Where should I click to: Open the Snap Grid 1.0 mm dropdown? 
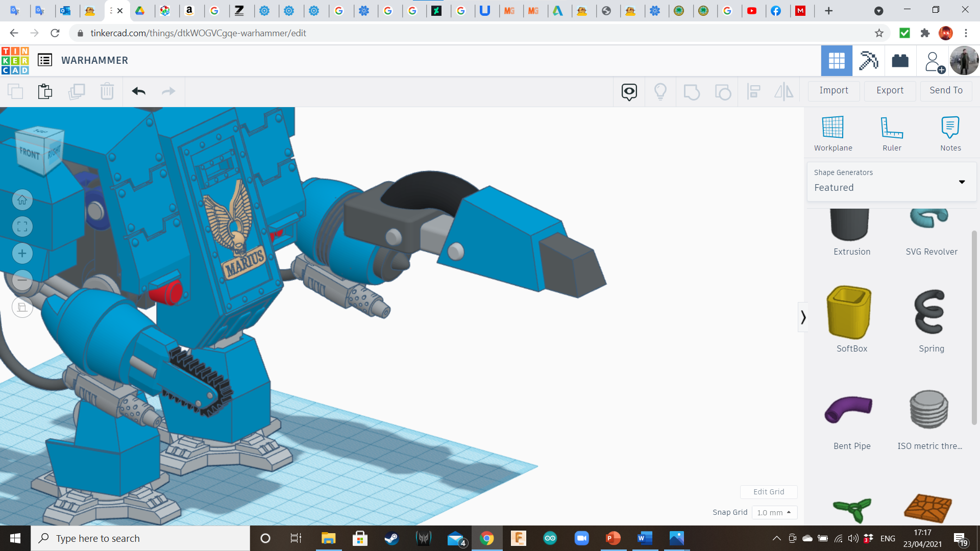pyautogui.click(x=774, y=512)
